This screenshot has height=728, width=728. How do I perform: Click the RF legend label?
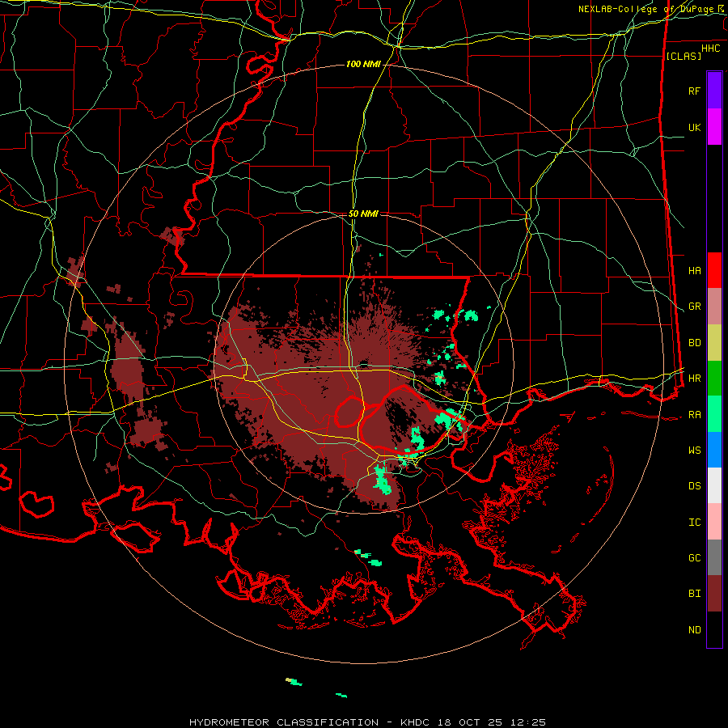click(x=694, y=91)
